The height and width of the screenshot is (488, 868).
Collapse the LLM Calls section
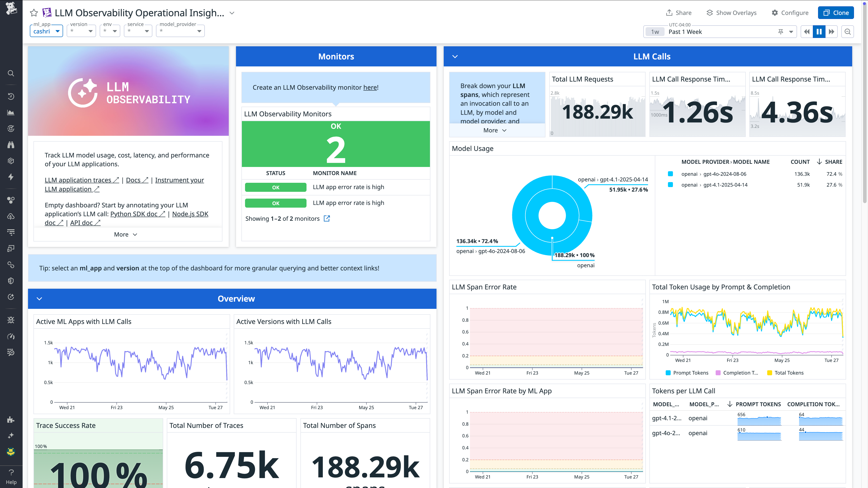pyautogui.click(x=455, y=56)
